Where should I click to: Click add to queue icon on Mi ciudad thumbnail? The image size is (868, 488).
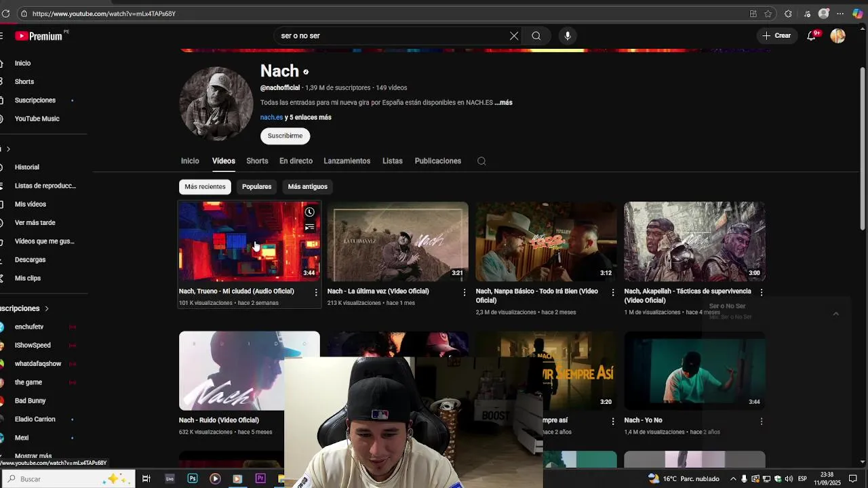tap(310, 228)
